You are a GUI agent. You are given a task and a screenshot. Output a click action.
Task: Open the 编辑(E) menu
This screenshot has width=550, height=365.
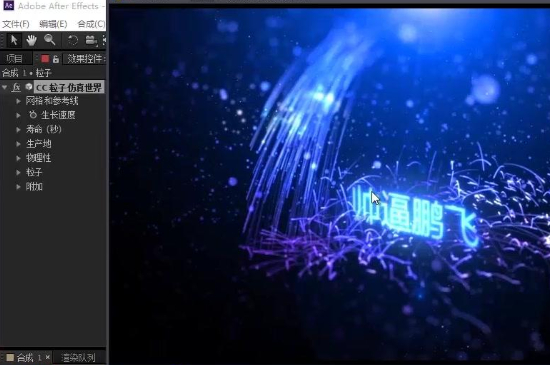point(53,24)
